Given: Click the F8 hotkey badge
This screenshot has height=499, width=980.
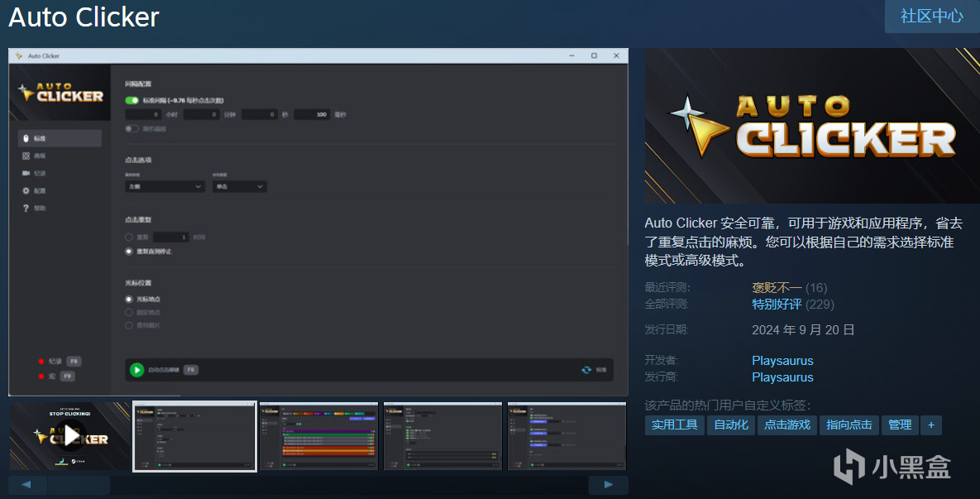Looking at the screenshot, I should [x=74, y=362].
